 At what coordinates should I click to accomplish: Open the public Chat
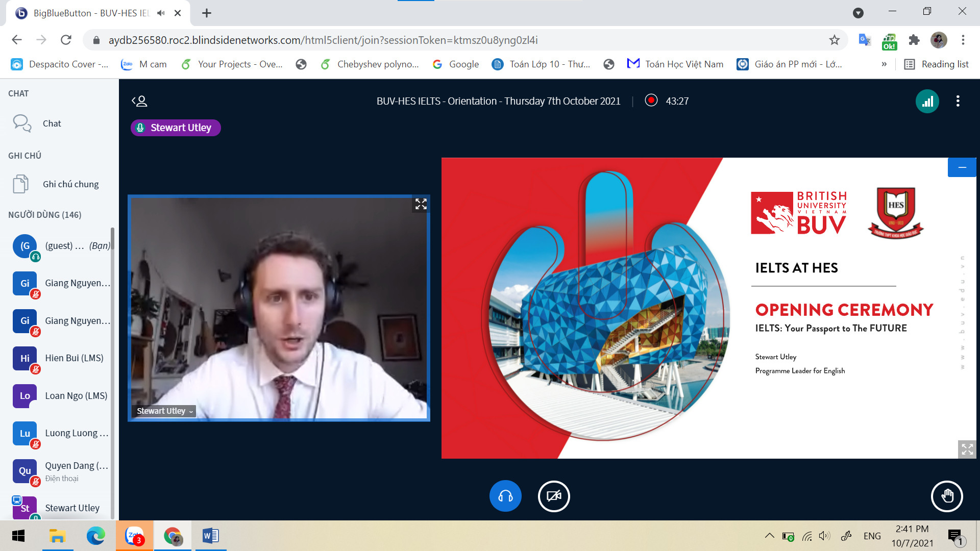coord(59,123)
